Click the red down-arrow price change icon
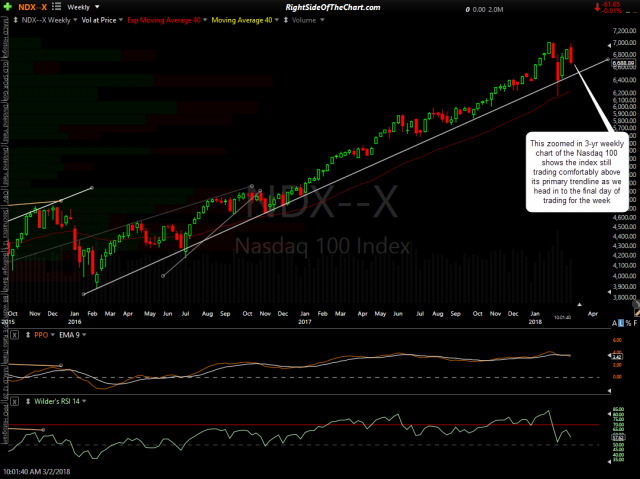This screenshot has width=640, height=479. point(598,7)
